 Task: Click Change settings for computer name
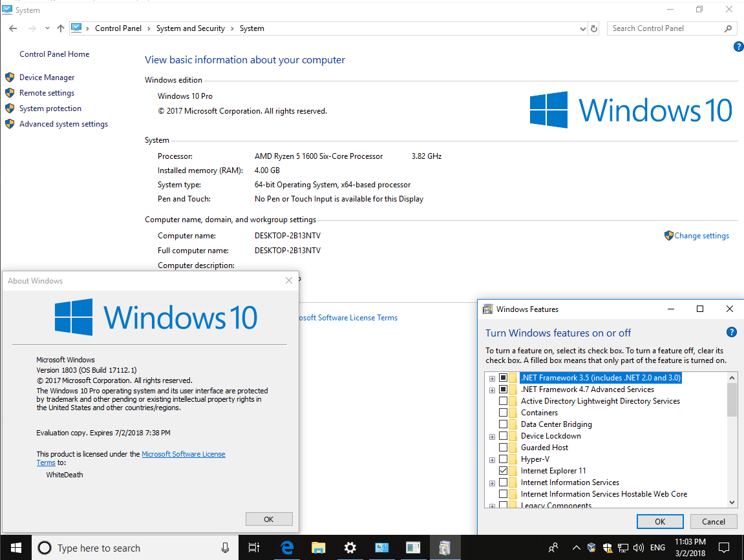(x=701, y=236)
